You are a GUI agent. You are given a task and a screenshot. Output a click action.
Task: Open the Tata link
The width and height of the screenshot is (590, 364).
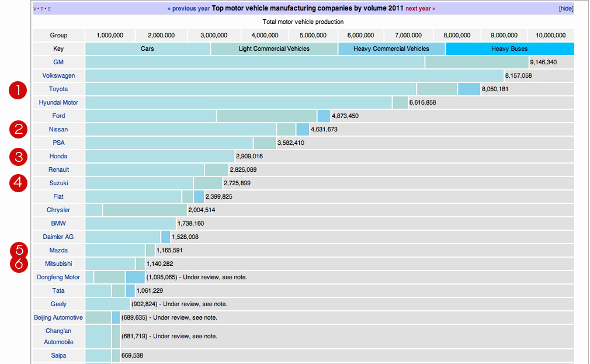pyautogui.click(x=58, y=290)
